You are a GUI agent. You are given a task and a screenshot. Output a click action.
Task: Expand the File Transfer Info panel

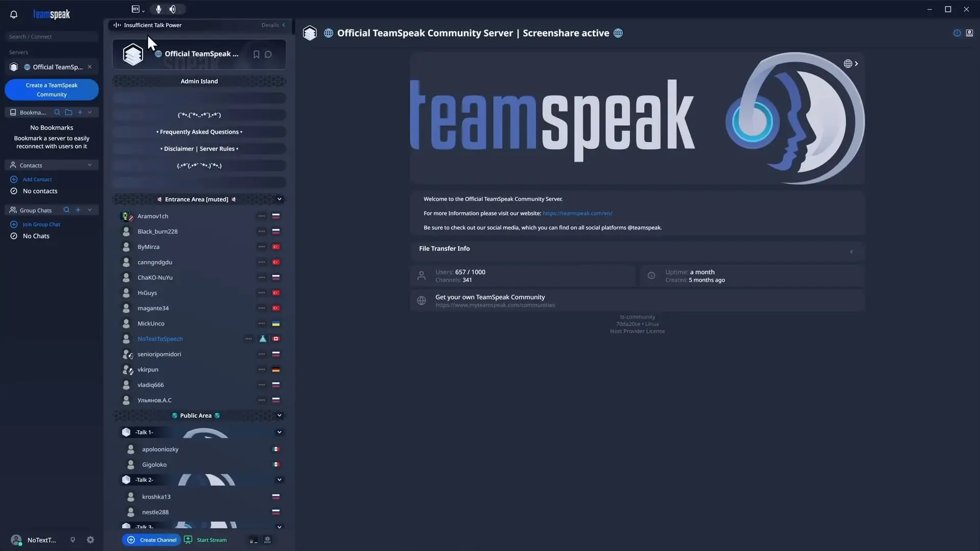pyautogui.click(x=851, y=251)
